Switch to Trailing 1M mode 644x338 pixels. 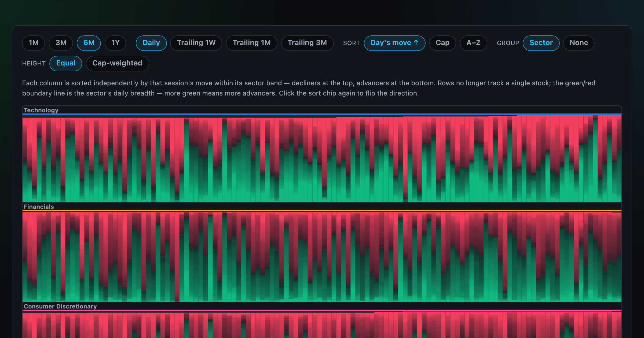[x=252, y=43]
